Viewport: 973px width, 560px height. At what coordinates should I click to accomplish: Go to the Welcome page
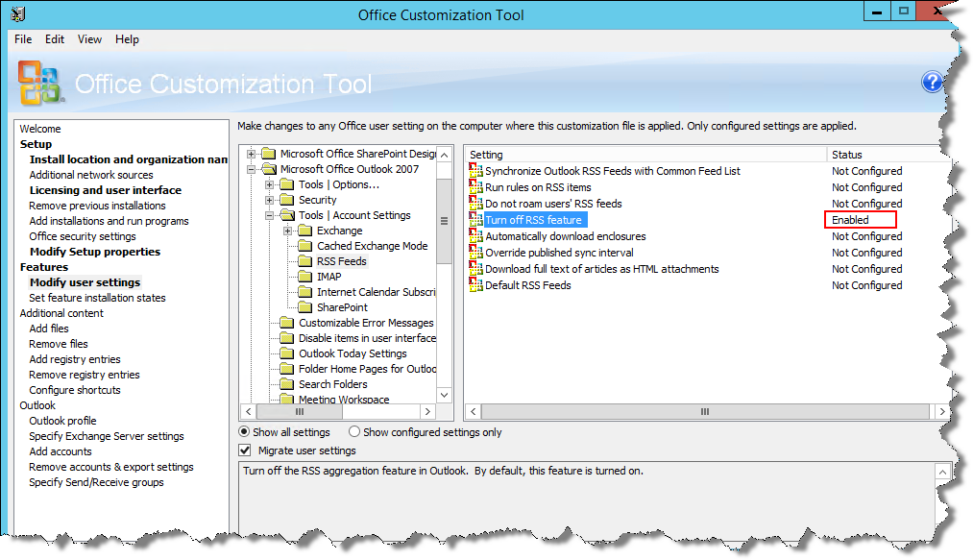tap(39, 129)
